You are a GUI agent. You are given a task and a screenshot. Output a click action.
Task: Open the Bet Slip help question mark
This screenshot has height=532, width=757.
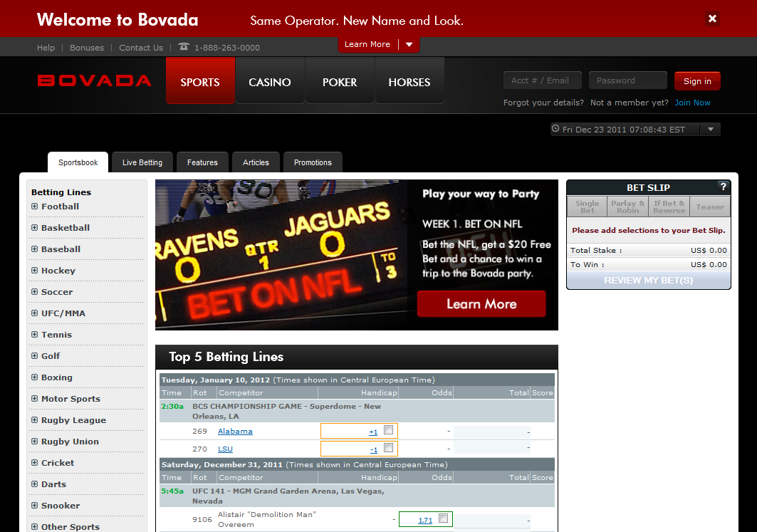pyautogui.click(x=723, y=187)
